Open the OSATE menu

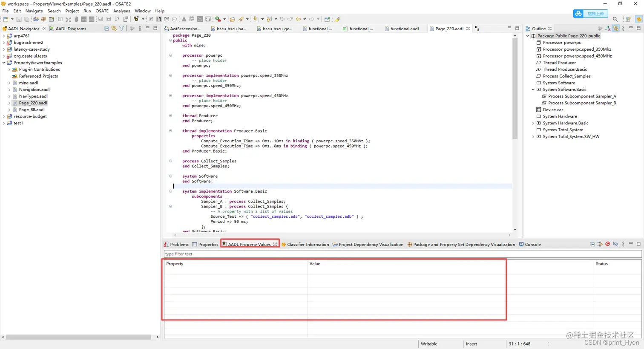click(102, 11)
